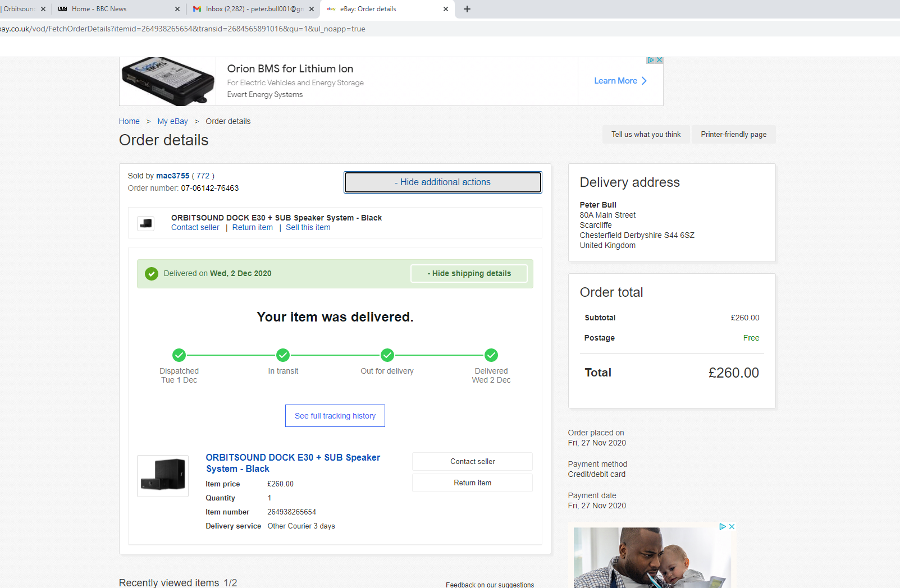Screen dimensions: 900x588
Task: Close the BBC News tab
Action: coord(177,9)
